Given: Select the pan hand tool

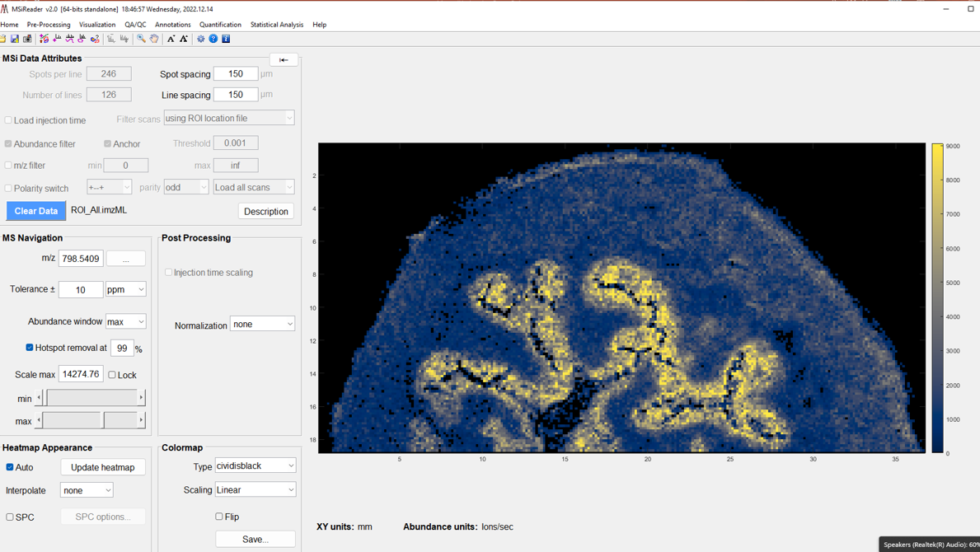Looking at the screenshot, I should pos(154,39).
